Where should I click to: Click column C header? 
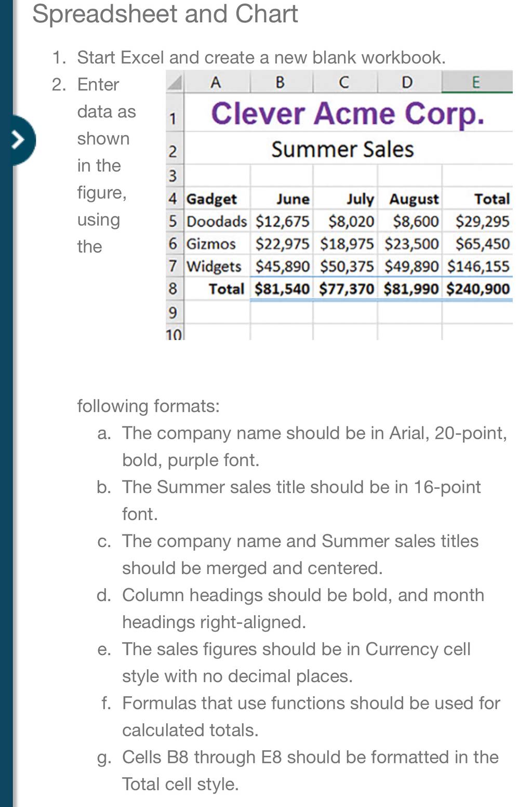(x=345, y=82)
